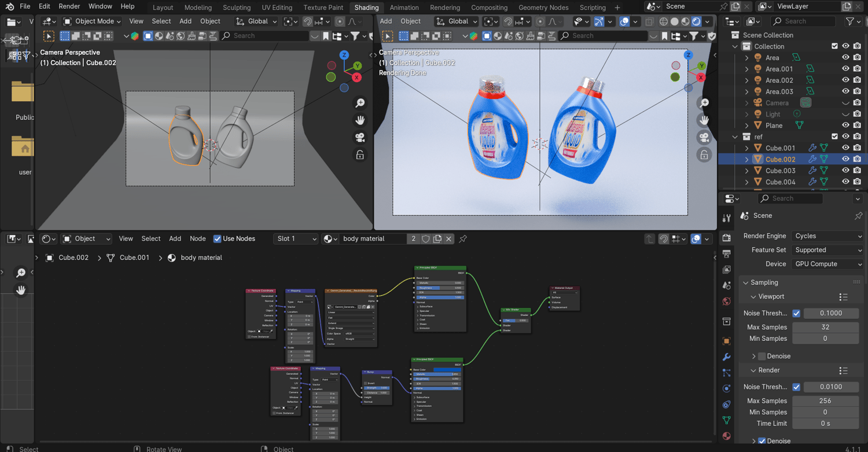Open the Render menu in top bar
Image resolution: width=868 pixels, height=452 pixels.
(69, 6)
